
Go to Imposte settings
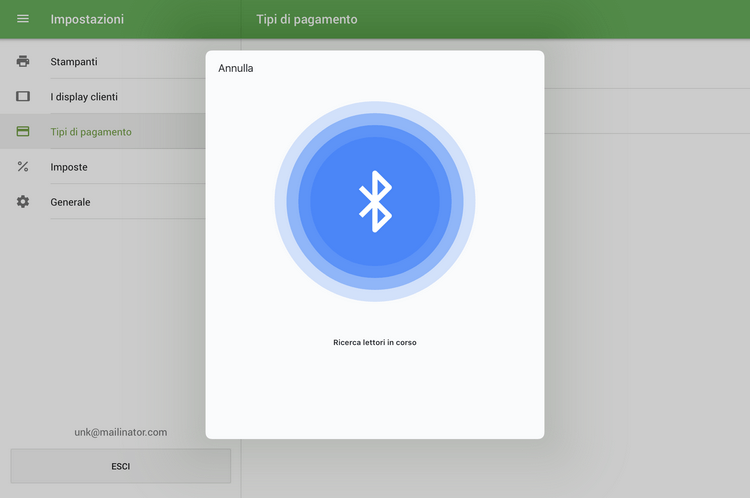69,167
